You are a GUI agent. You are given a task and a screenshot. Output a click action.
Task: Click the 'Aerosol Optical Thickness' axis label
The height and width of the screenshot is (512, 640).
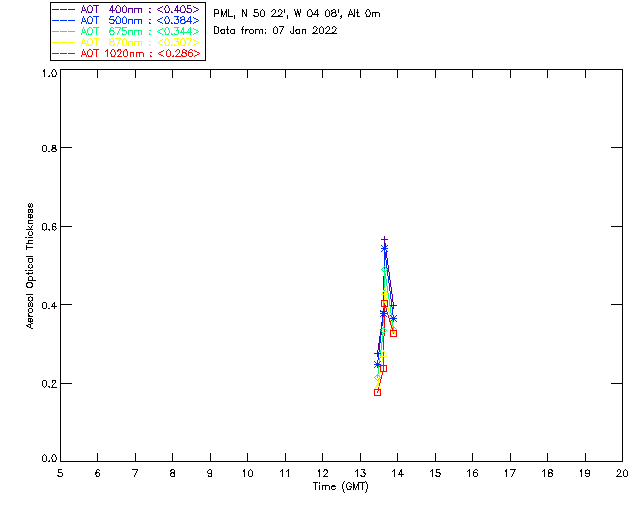30,266
